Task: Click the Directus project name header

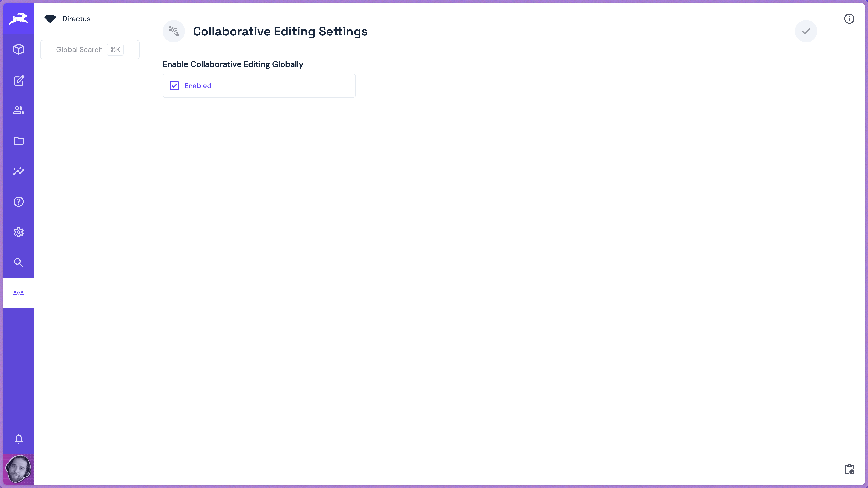Action: [x=76, y=19]
